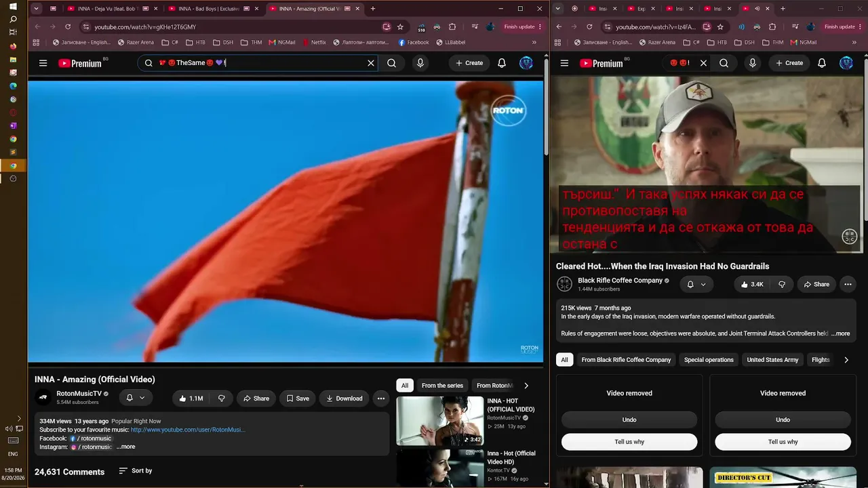Viewport: 868px width, 488px height.
Task: Open Netflix bookmark in left browser
Action: coord(314,42)
